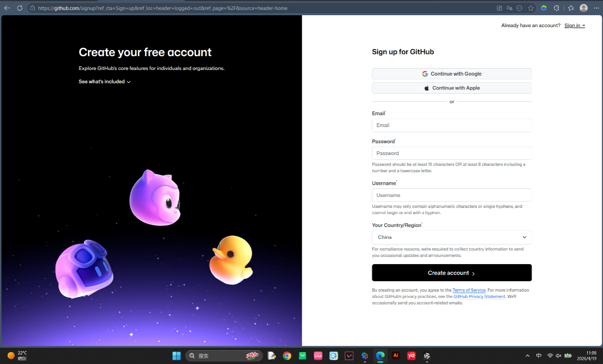The height and width of the screenshot is (364, 603).
Task: Click the green shopping bag taskbar icon
Action: (x=302, y=355)
